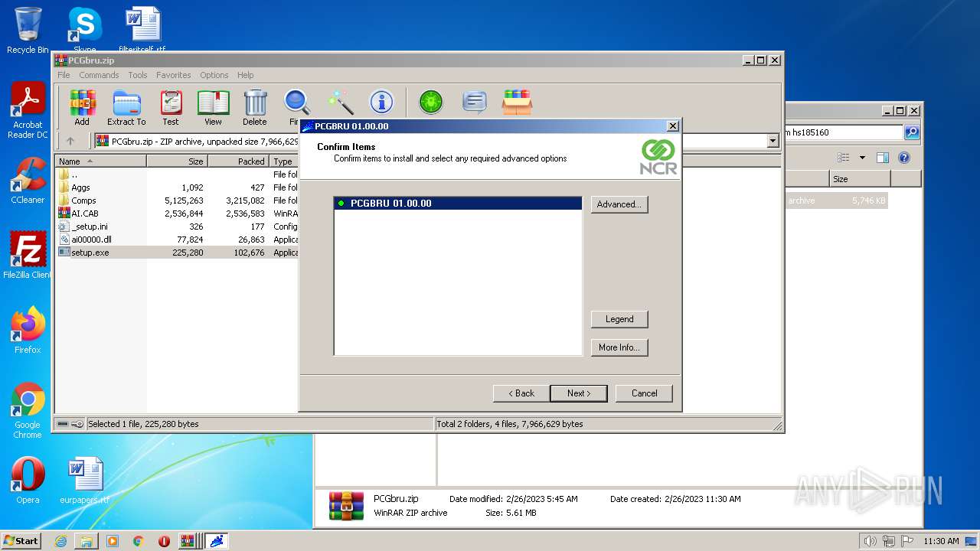Click the Explorer search magnifier button
This screenshot has height=551, width=980.
pos(911,132)
